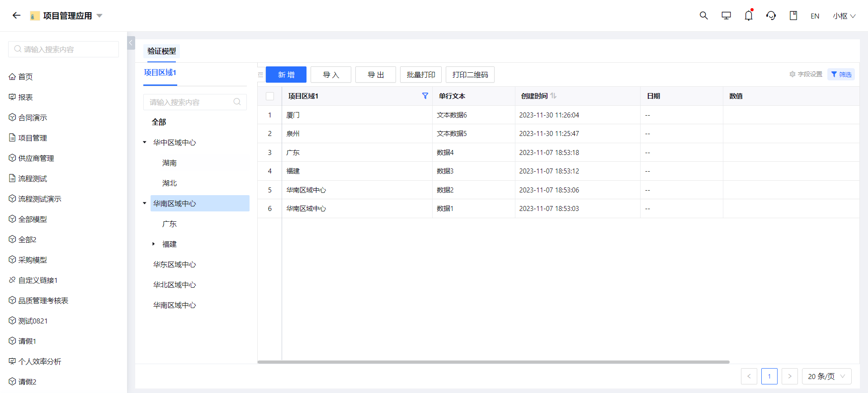Open 合同演示 in sidebar
868x393 pixels.
click(x=33, y=117)
